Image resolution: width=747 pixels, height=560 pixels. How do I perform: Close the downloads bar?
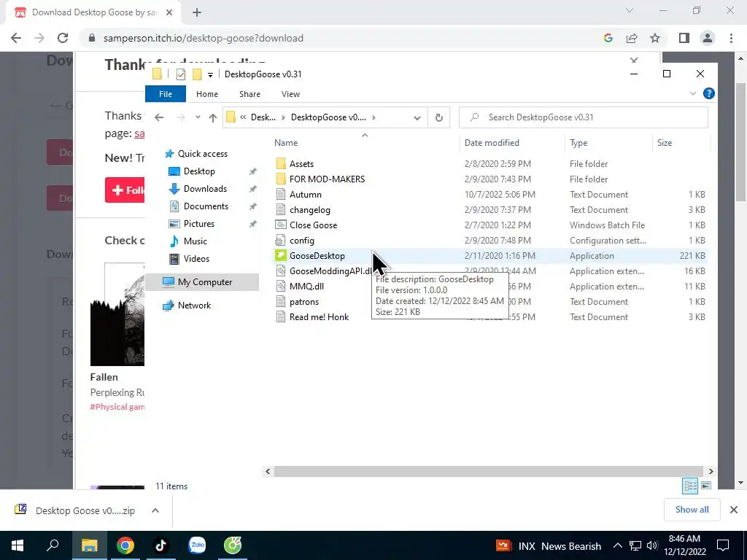734,510
